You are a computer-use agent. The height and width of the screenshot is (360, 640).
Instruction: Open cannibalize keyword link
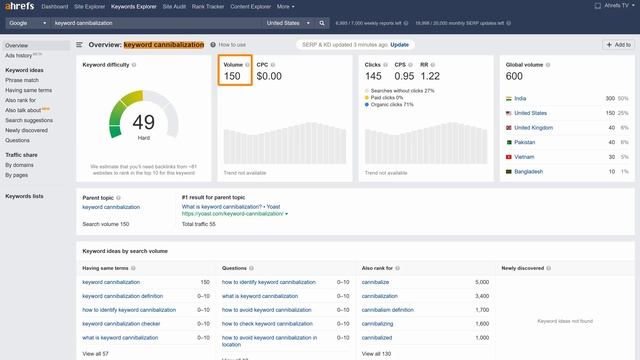(x=375, y=282)
